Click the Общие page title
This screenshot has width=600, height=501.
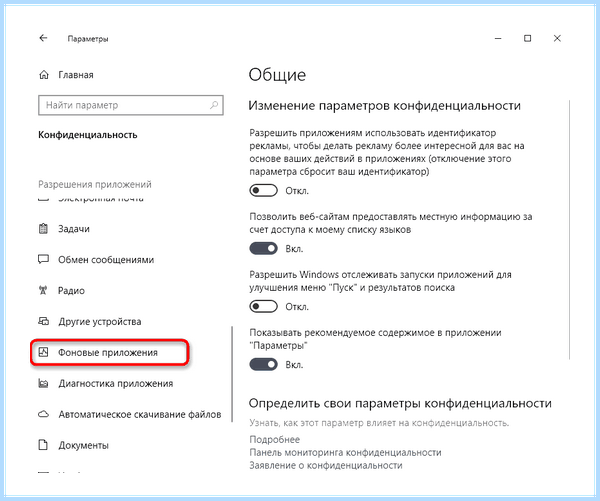click(277, 75)
